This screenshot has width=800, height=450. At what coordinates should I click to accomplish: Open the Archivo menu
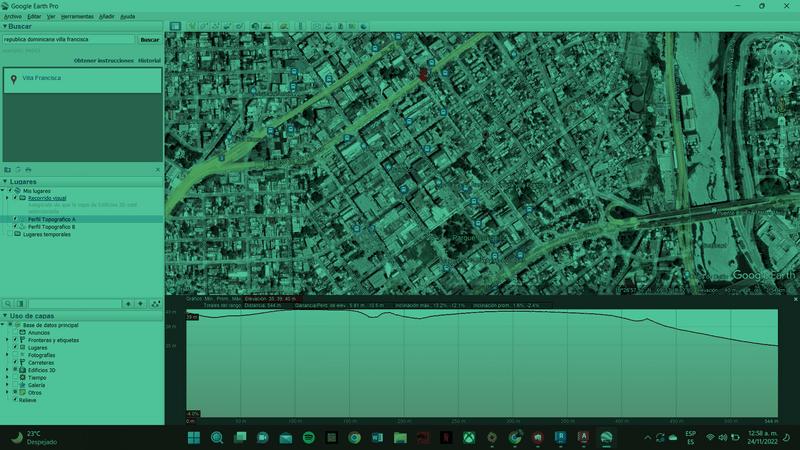(13, 16)
